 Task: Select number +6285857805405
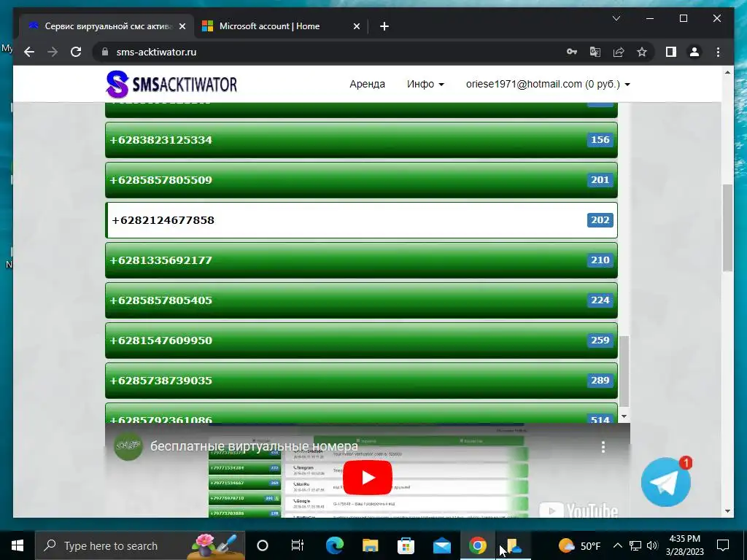click(361, 300)
